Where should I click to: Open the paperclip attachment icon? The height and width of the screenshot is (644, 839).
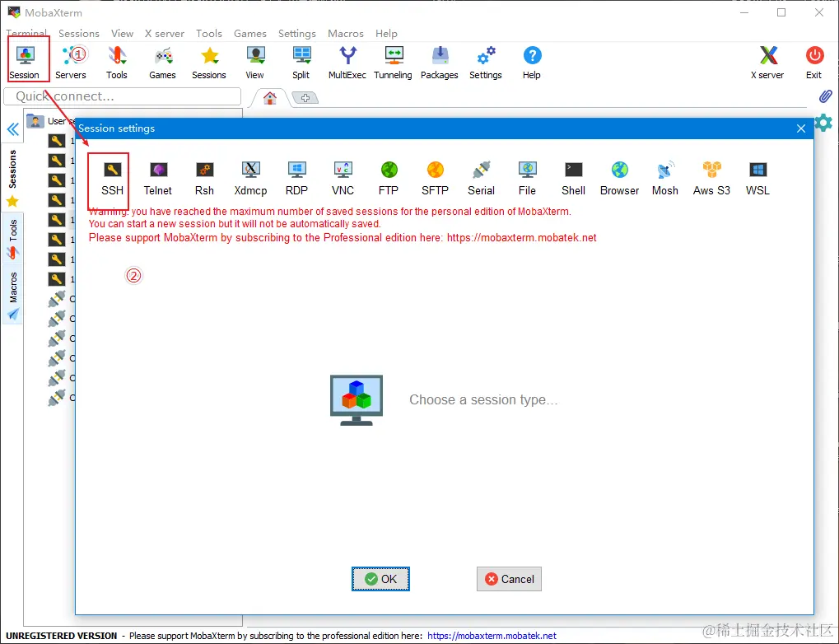tap(826, 96)
